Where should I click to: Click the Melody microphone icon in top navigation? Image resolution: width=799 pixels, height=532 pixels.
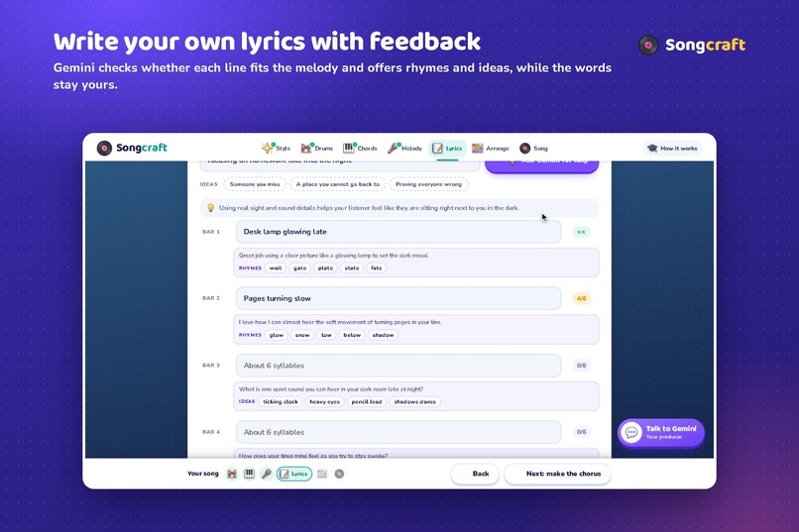[394, 149]
